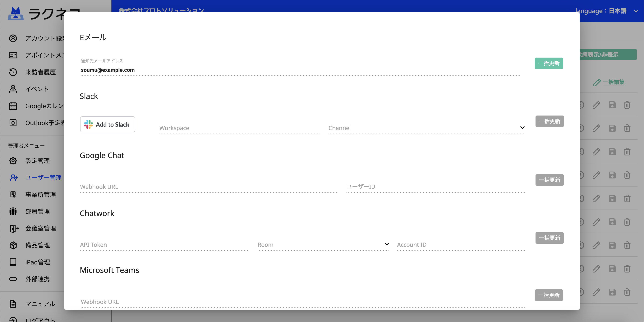
Task: Click the Google Chat ユーザーID field
Action: (x=435, y=187)
